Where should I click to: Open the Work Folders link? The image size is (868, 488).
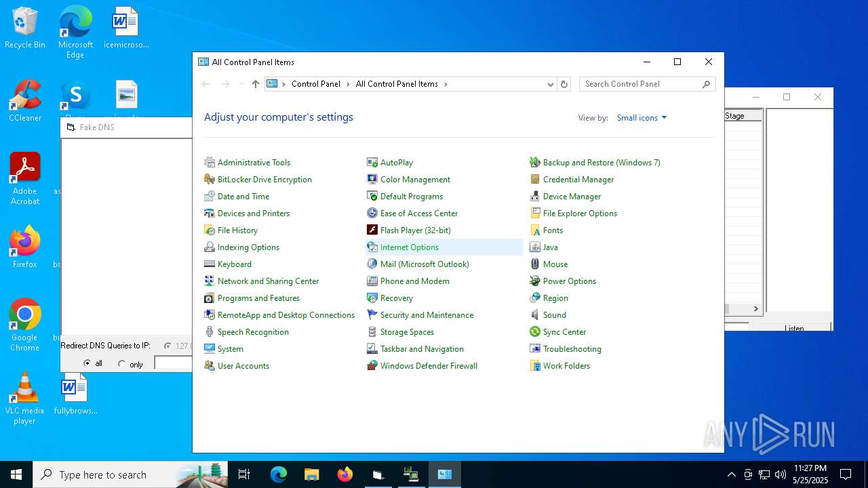tap(566, 366)
